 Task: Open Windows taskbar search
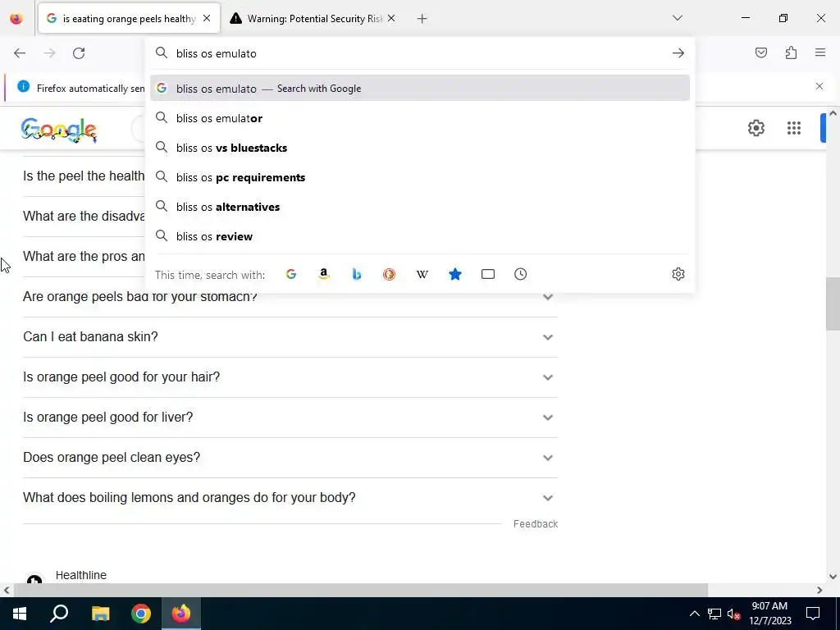[59, 614]
